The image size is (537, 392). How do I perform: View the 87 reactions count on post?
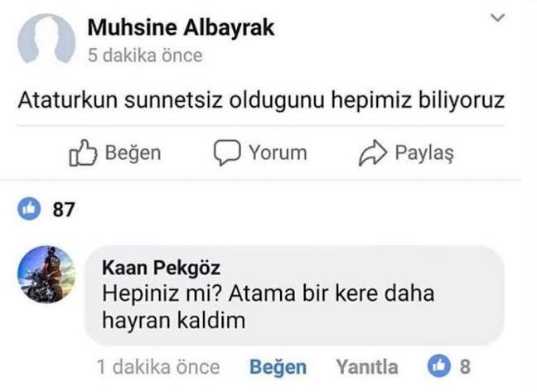[64, 210]
